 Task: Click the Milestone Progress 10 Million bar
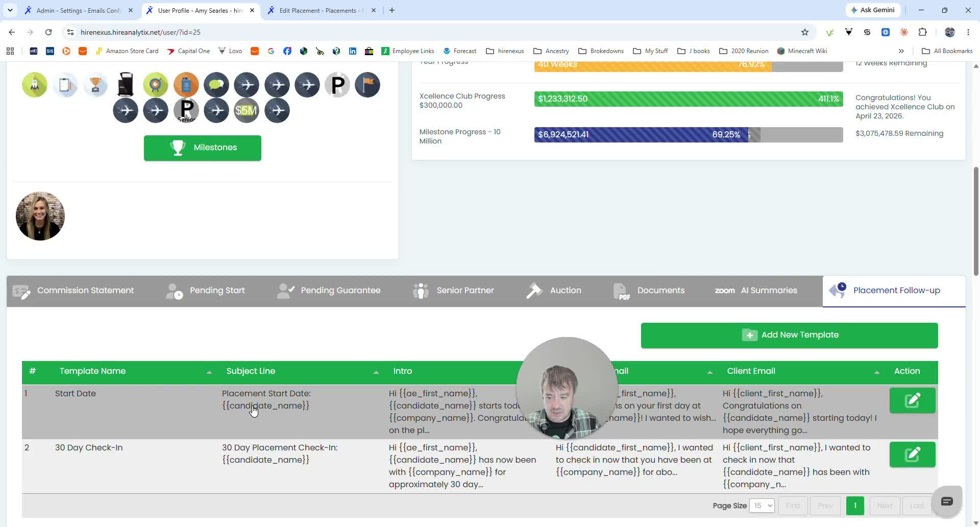[x=689, y=135]
